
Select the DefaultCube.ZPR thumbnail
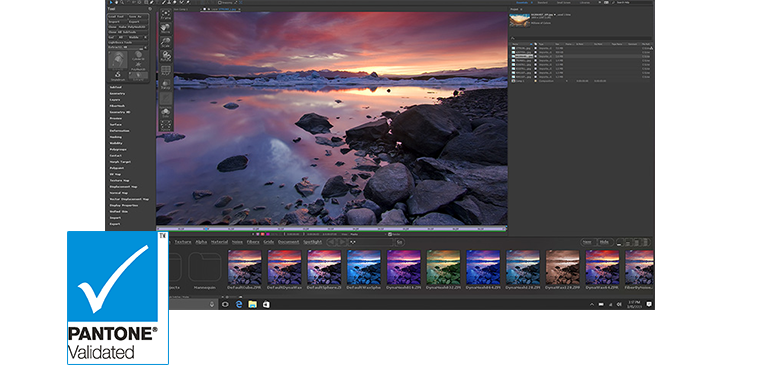pos(244,267)
